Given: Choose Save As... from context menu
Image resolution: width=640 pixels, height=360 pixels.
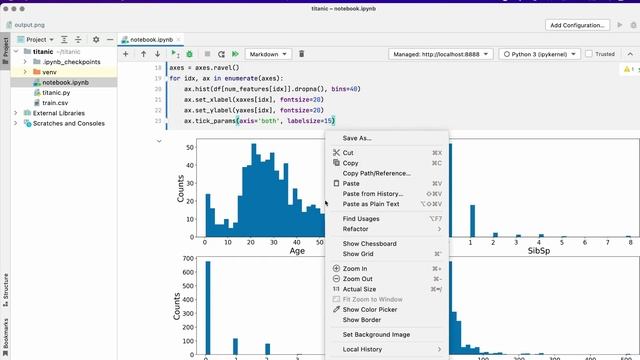Looking at the screenshot, I should coord(387,138).
